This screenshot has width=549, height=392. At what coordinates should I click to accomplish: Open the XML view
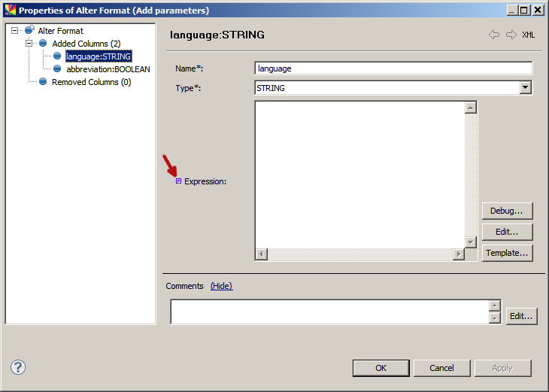[x=529, y=35]
